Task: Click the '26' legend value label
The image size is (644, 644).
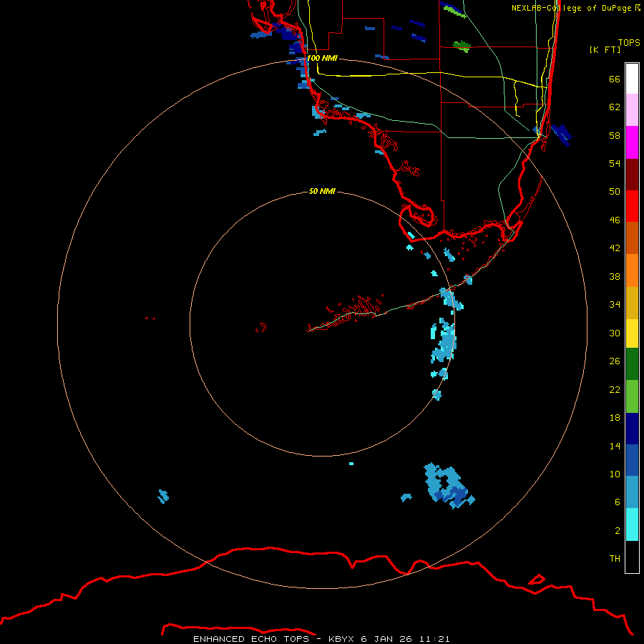Action: 615,361
